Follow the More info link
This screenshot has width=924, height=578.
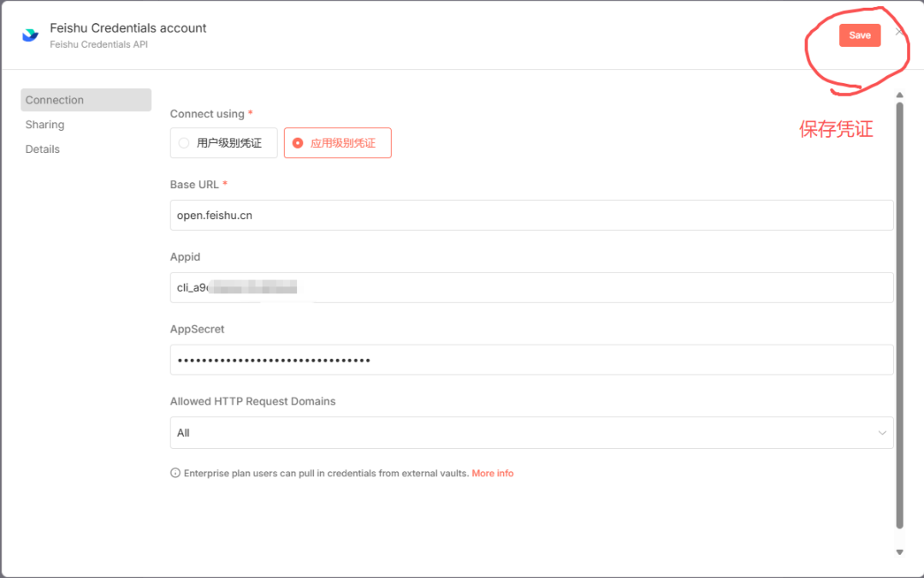(x=493, y=473)
